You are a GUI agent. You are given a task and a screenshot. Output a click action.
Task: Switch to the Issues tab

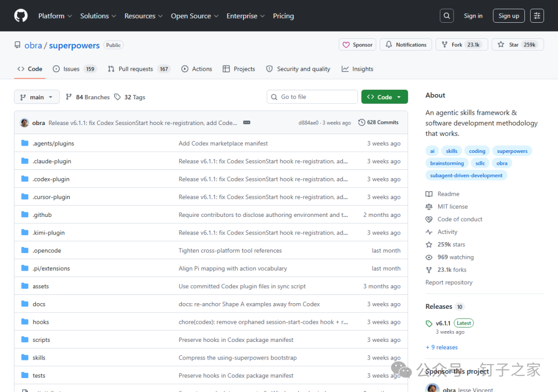point(74,69)
